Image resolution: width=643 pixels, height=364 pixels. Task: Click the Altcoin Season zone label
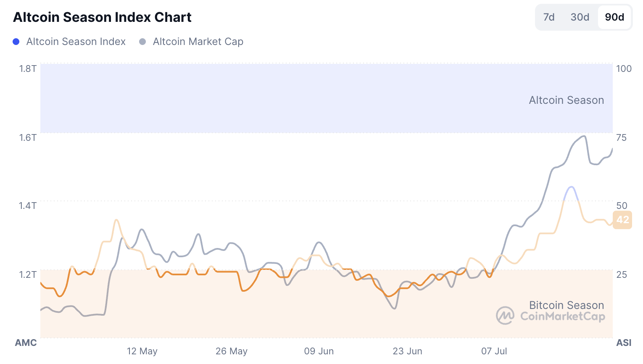click(x=566, y=100)
